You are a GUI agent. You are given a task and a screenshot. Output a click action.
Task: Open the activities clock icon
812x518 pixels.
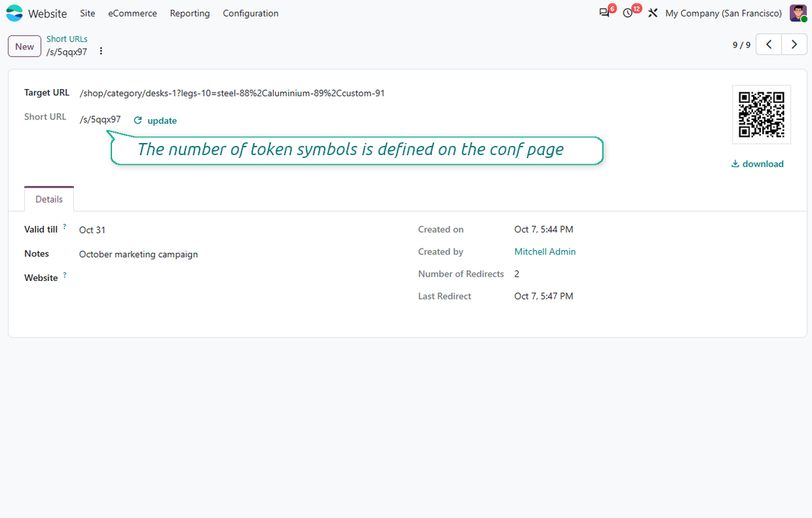[627, 13]
